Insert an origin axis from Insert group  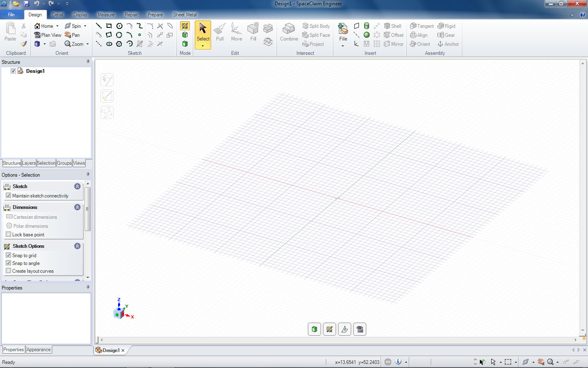tap(356, 44)
